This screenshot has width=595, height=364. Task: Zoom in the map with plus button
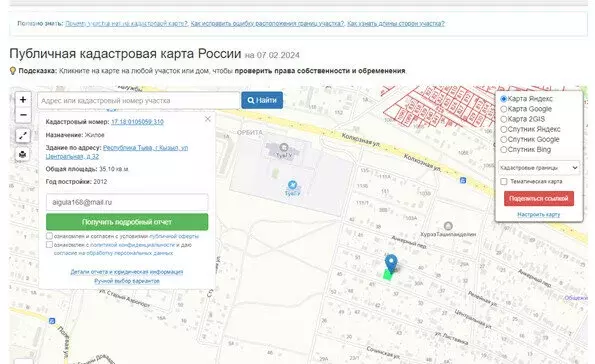click(x=23, y=100)
